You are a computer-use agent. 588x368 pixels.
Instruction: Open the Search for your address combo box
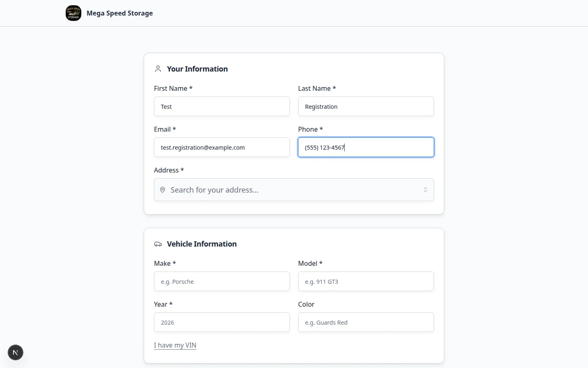point(294,190)
